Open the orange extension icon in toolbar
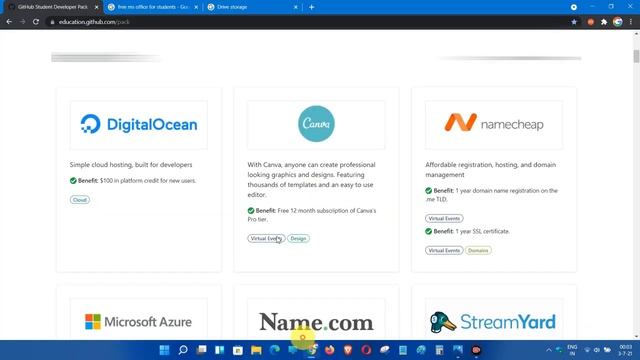The height and width of the screenshot is (360, 640). pos(590,22)
